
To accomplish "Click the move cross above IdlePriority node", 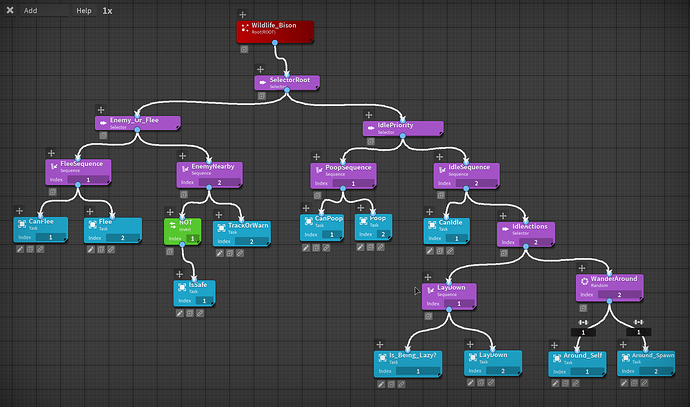I will [369, 115].
